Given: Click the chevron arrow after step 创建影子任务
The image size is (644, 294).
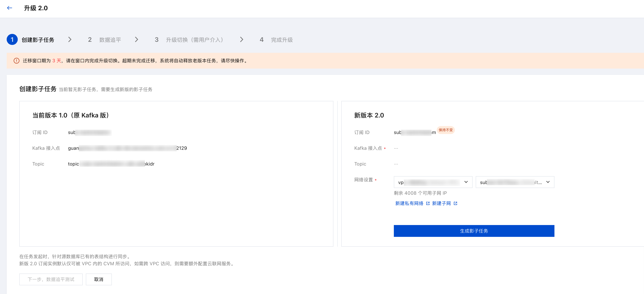Looking at the screenshot, I should point(70,40).
